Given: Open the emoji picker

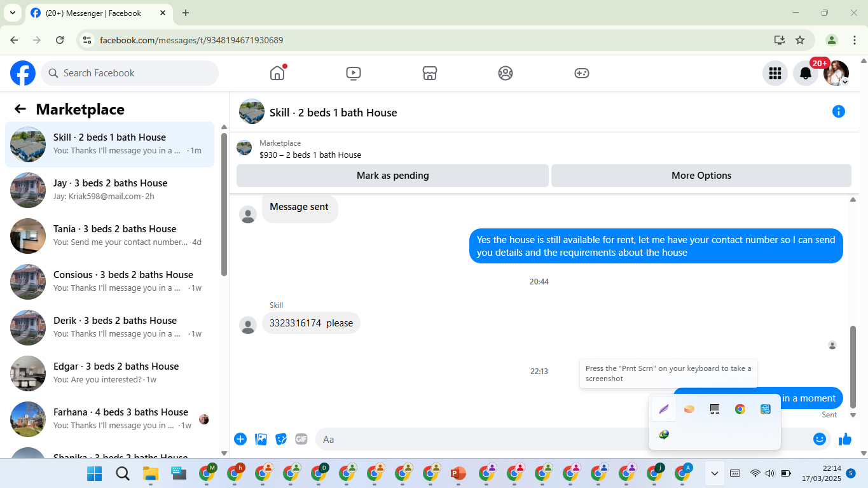Looking at the screenshot, I should [820, 439].
